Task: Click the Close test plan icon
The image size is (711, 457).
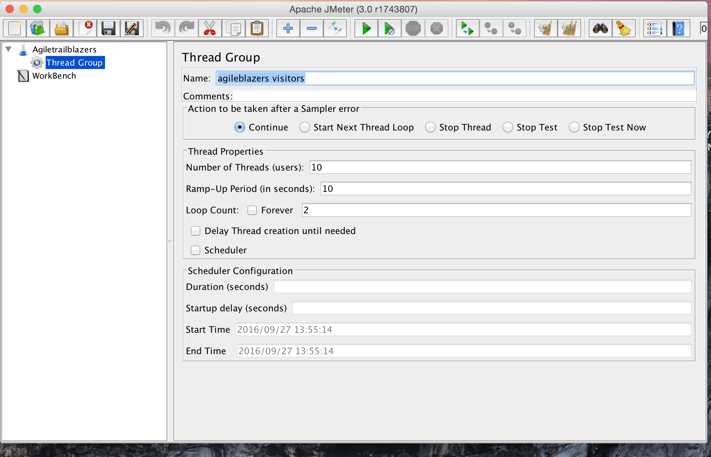Action: coord(85,28)
